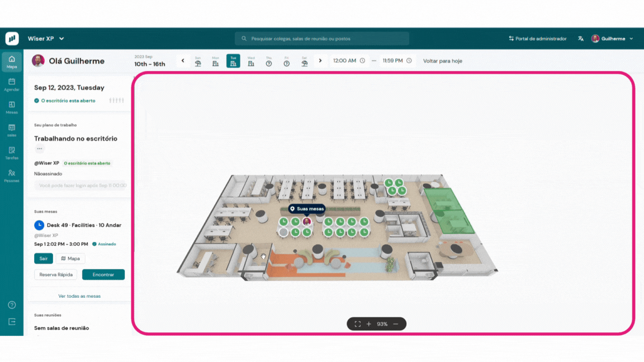Click the Suas mesas map label
The height and width of the screenshot is (362, 644).
[307, 208]
